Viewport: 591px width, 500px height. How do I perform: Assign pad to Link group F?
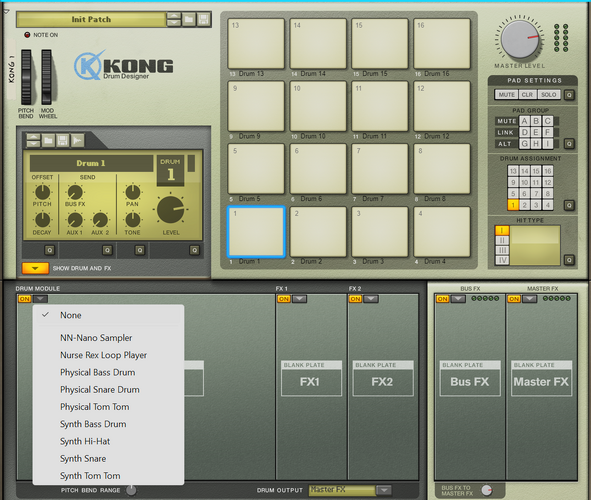pyautogui.click(x=548, y=133)
